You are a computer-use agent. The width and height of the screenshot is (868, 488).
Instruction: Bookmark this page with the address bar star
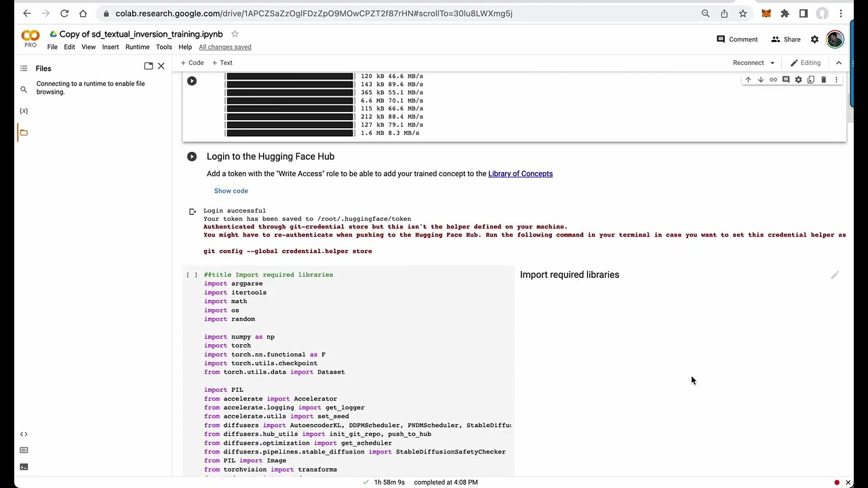click(743, 13)
